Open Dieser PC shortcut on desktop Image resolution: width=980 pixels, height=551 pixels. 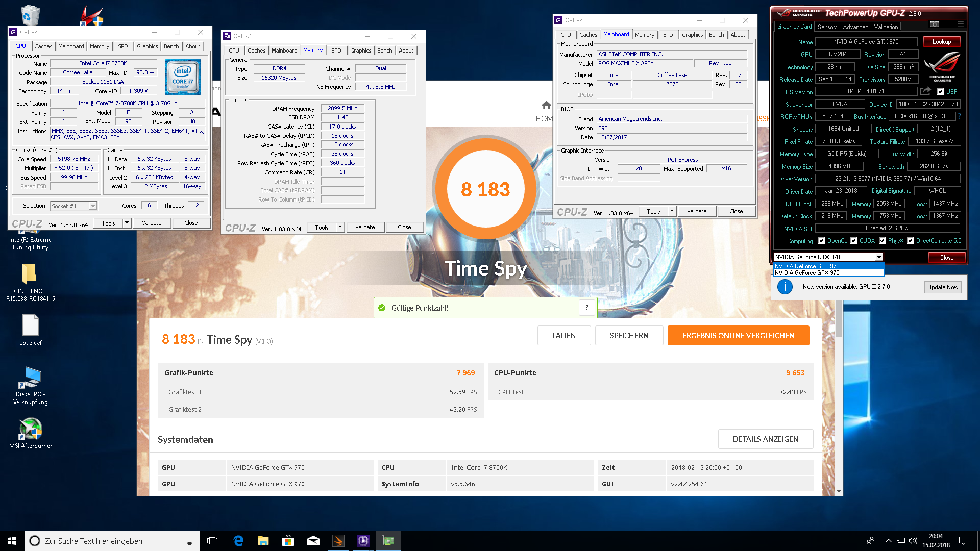click(31, 386)
